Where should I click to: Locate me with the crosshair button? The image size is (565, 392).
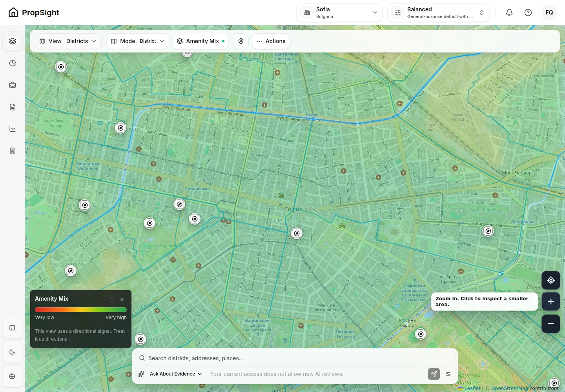(551, 280)
